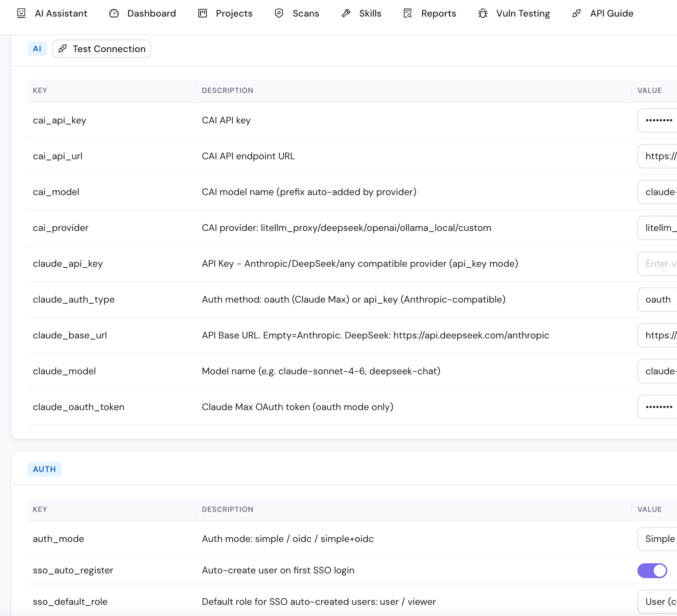Image resolution: width=677 pixels, height=616 pixels.
Task: Click the auth_mode key text
Action: click(58, 539)
